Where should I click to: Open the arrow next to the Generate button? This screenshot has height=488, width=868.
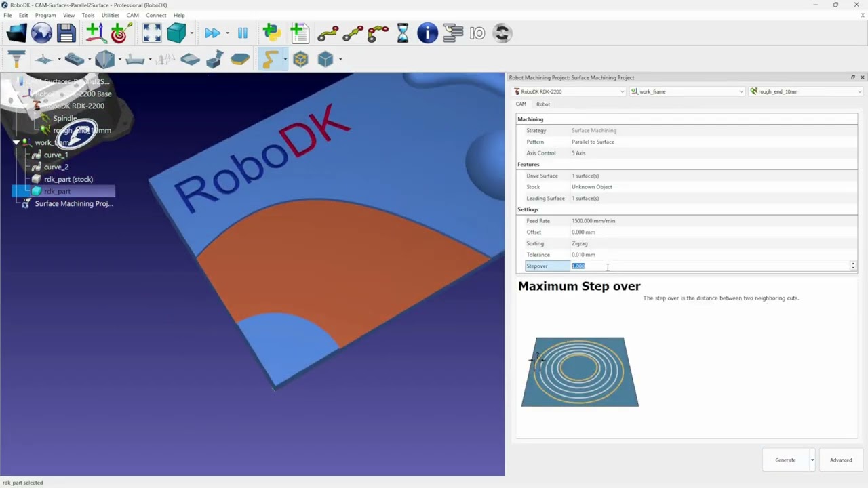[812, 460]
